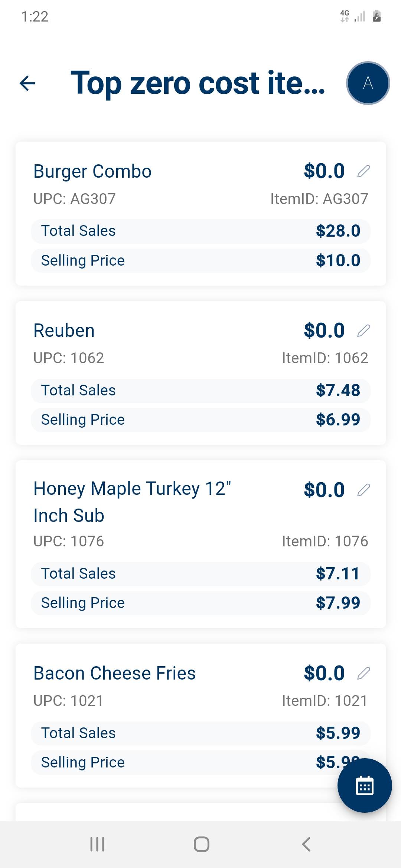
Task: Open the calendar date filter button
Action: coord(364,785)
